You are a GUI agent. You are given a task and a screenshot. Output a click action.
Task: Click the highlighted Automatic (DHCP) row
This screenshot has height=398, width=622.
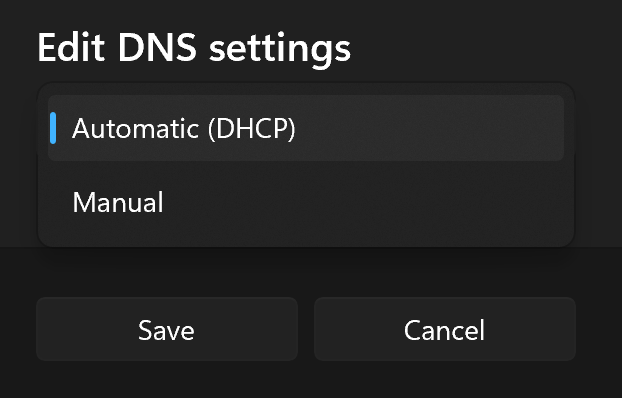[305, 128]
